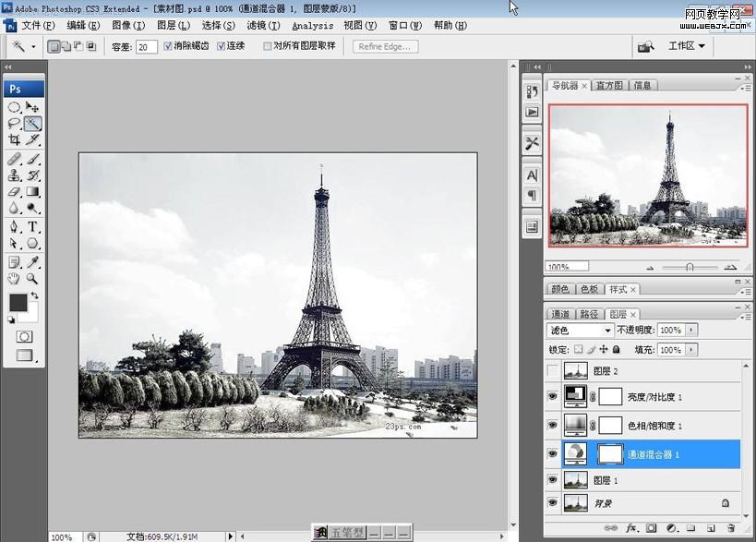Expand the 不透明度 opacity arrow
This screenshot has height=542, width=756.
(x=692, y=330)
